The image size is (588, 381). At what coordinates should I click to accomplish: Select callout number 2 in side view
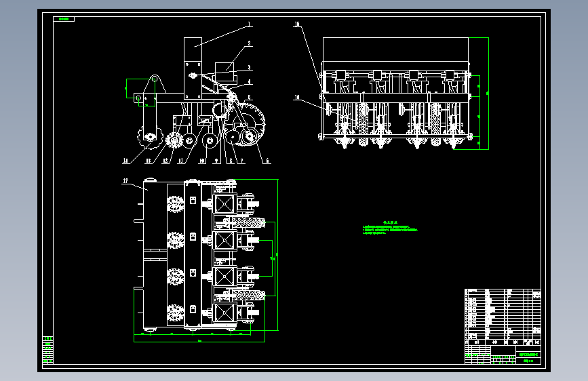(249, 43)
